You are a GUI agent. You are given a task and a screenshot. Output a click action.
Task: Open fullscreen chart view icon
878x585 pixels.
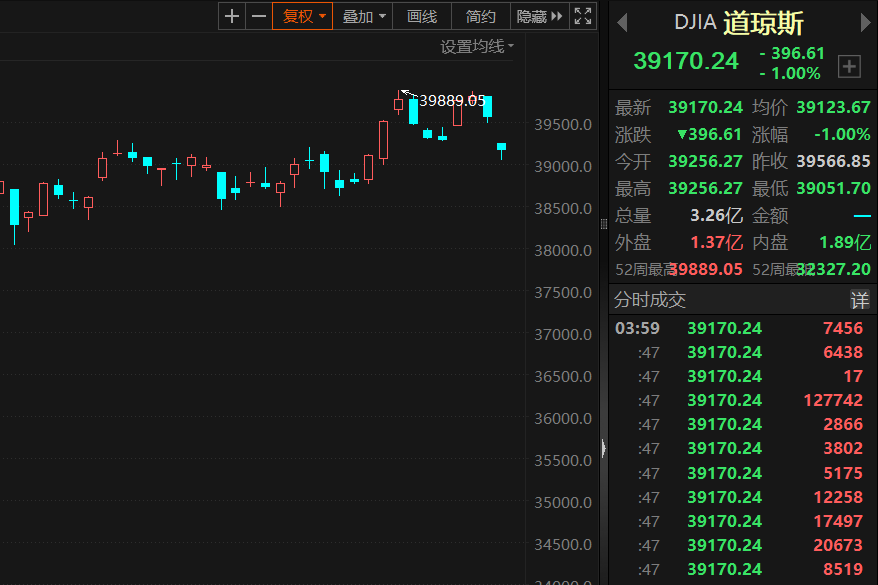[583, 16]
